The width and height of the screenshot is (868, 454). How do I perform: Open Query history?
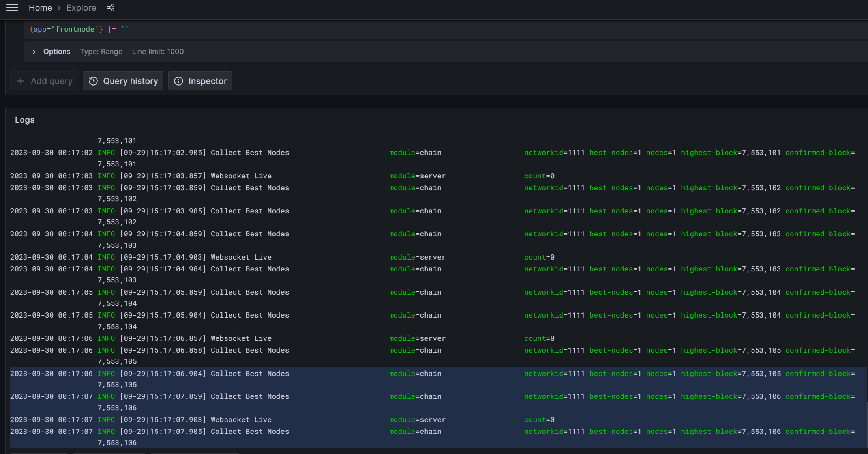click(123, 81)
